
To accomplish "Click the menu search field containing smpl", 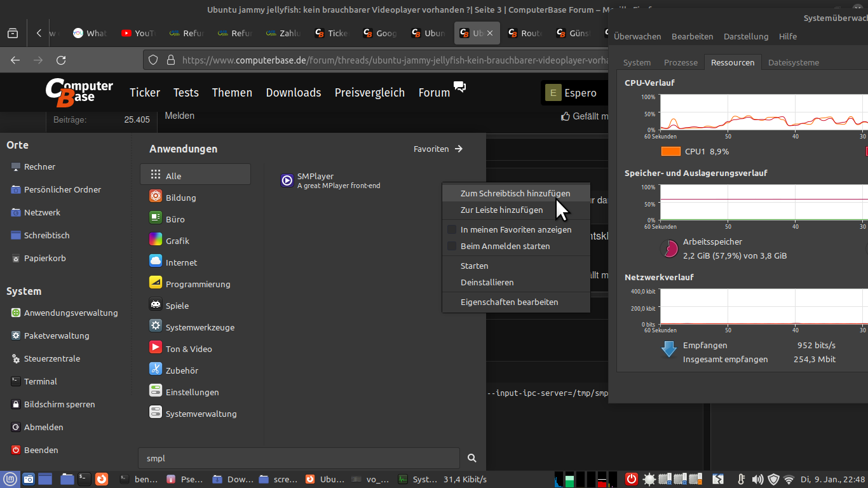I will click(x=299, y=458).
